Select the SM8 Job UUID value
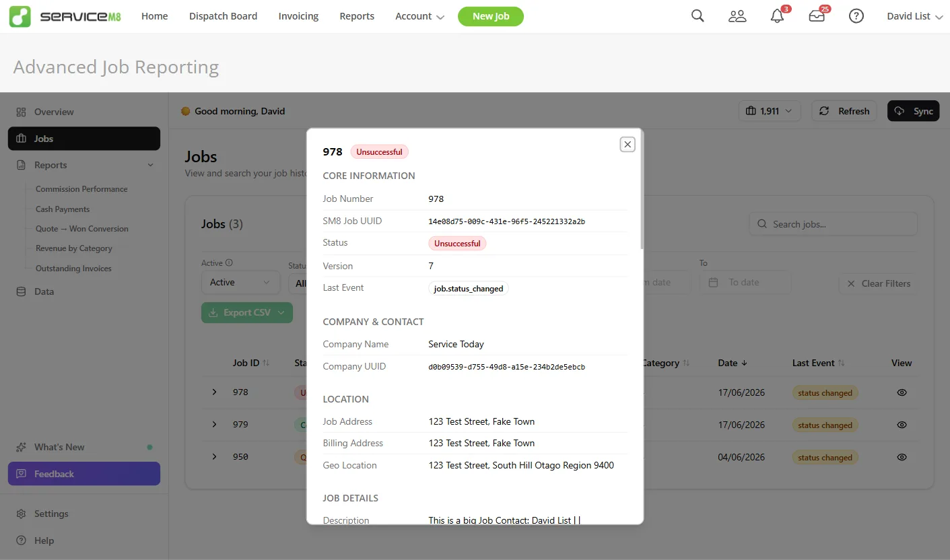Viewport: 950px width, 560px height. (x=506, y=221)
